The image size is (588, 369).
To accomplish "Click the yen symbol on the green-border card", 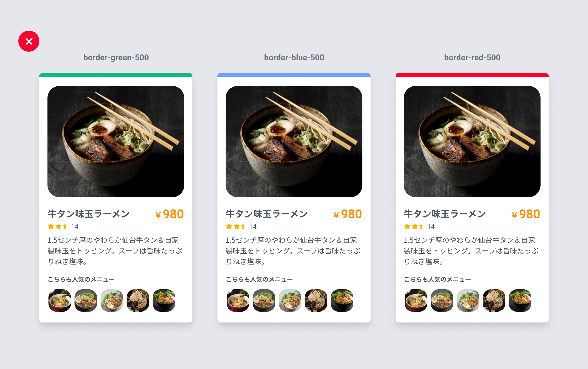I will [x=158, y=214].
